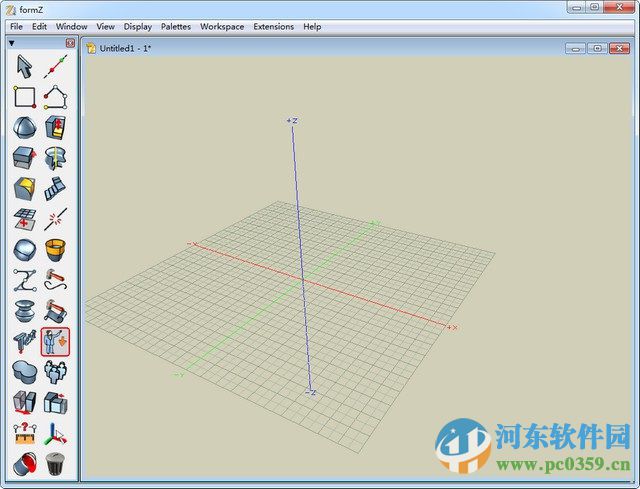Choose the Polygon vector line tool

[56, 97]
